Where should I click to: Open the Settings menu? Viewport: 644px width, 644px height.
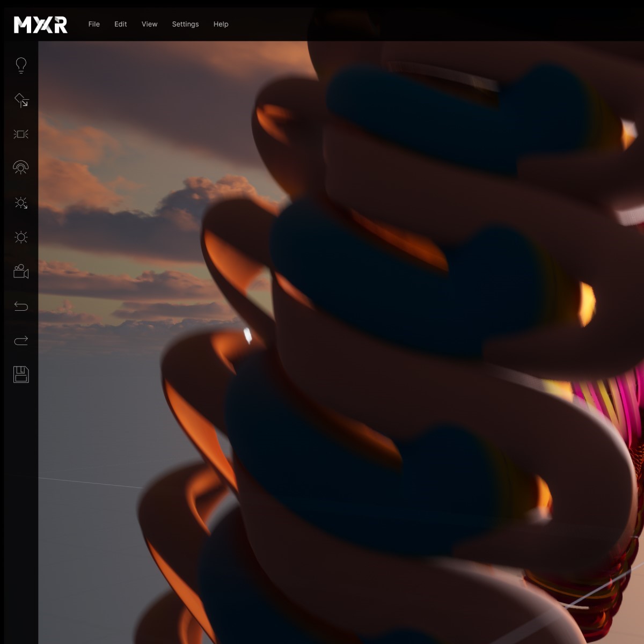[185, 24]
